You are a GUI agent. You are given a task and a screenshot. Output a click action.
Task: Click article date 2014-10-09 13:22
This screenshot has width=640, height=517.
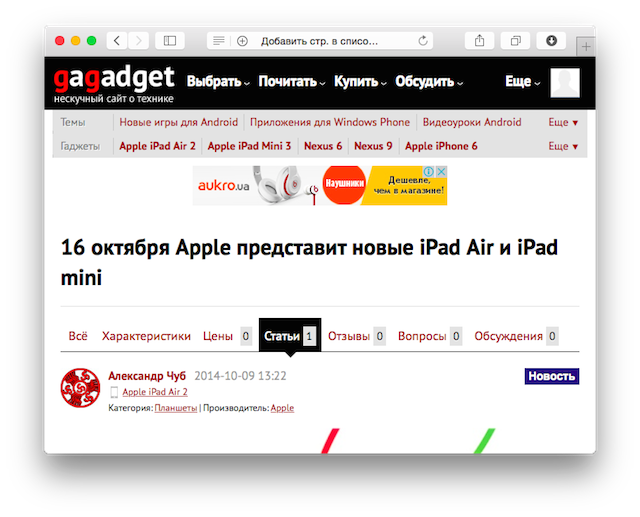[240, 376]
